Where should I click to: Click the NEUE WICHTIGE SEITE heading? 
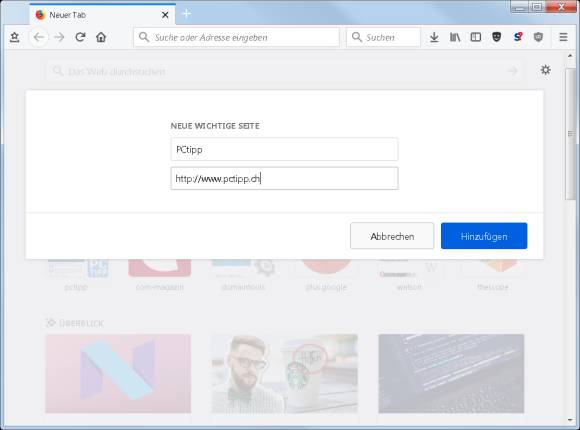[215, 126]
